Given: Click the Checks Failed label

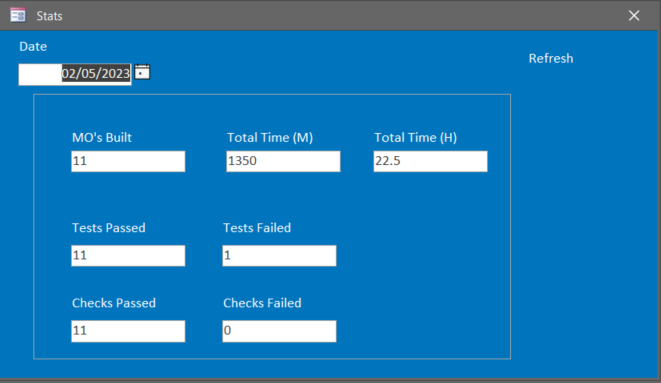Looking at the screenshot, I should (x=262, y=303).
